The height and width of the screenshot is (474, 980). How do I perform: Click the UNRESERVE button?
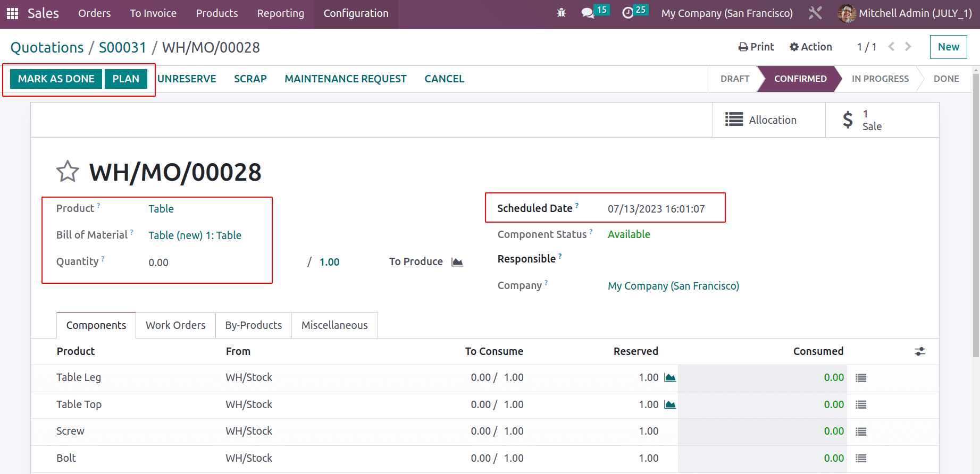point(187,79)
